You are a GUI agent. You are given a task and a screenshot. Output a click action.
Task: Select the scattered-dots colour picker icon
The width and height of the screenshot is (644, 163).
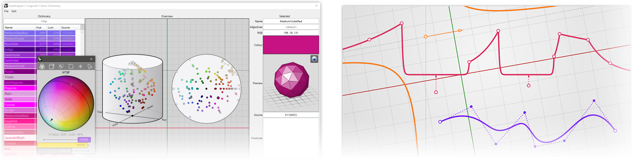pyautogui.click(x=61, y=66)
